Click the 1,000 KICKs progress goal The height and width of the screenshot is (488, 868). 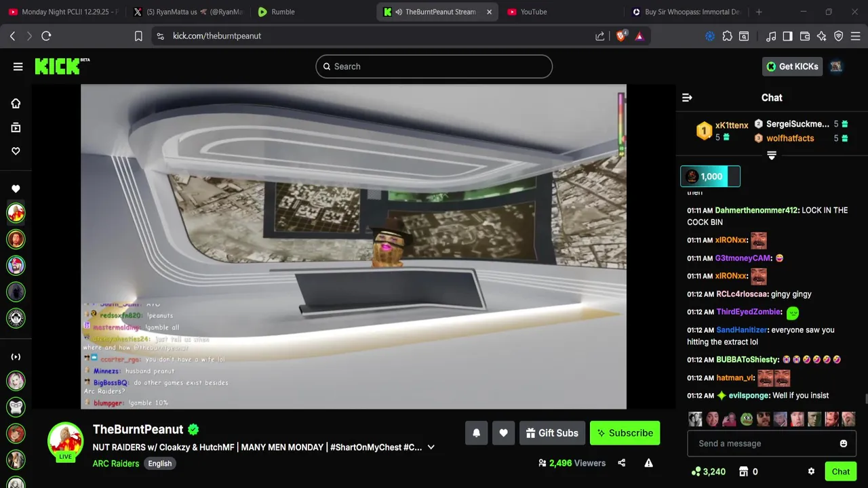pos(710,176)
